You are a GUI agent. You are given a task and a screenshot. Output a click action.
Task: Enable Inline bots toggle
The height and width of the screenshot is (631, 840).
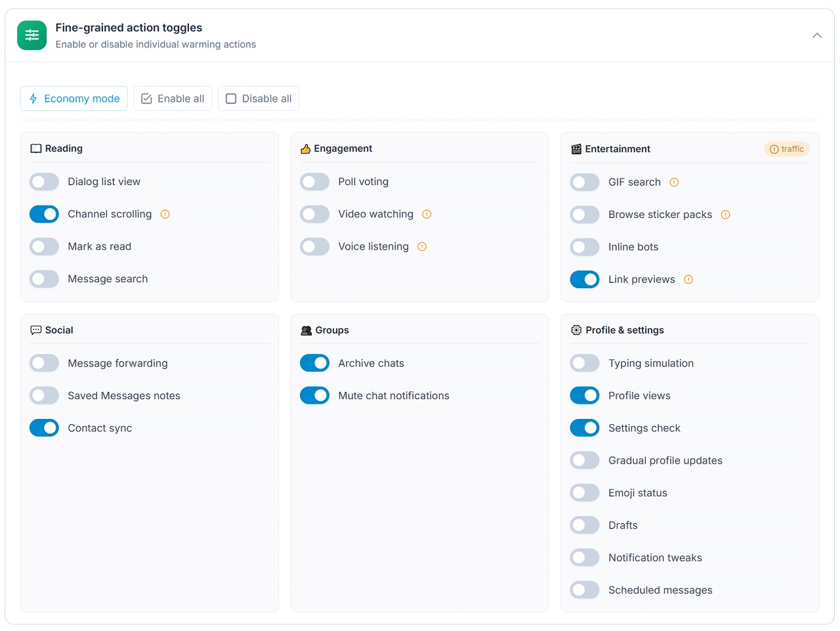click(585, 247)
